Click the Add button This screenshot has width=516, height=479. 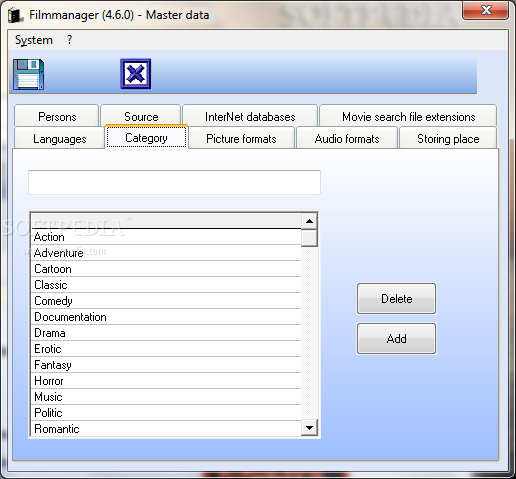click(x=396, y=339)
